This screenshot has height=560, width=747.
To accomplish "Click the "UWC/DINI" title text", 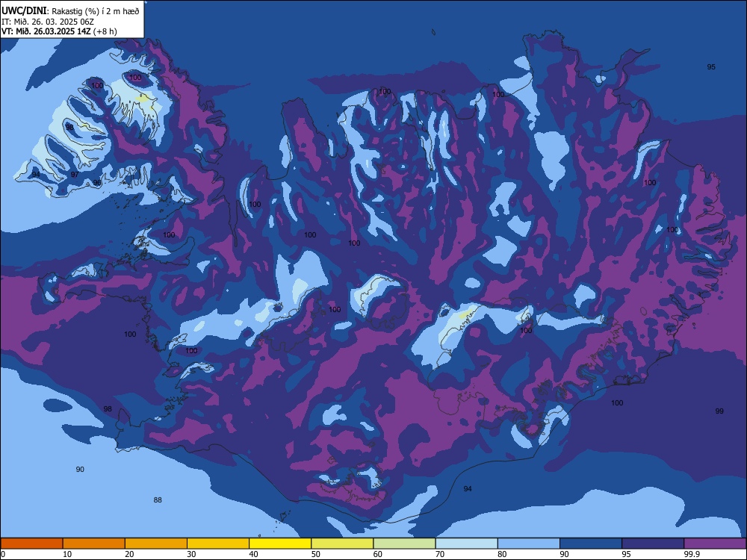I will point(23,11).
